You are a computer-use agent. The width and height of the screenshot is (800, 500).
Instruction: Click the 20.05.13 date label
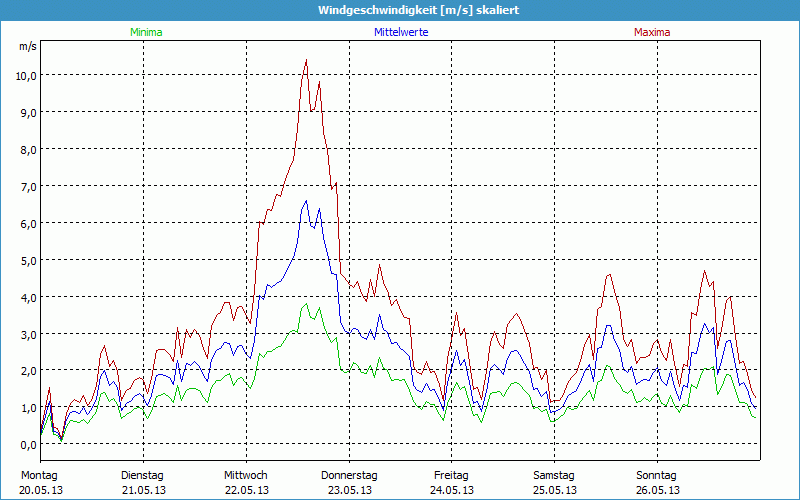pyautogui.click(x=41, y=490)
